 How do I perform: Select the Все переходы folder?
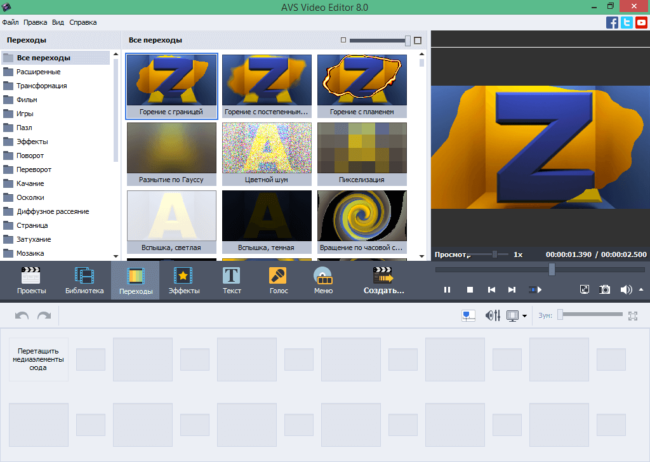tap(56, 58)
